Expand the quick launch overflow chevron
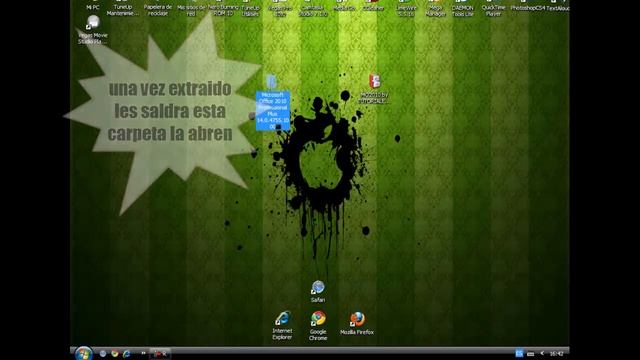Image resolution: width=640 pixels, height=360 pixels. point(143,353)
